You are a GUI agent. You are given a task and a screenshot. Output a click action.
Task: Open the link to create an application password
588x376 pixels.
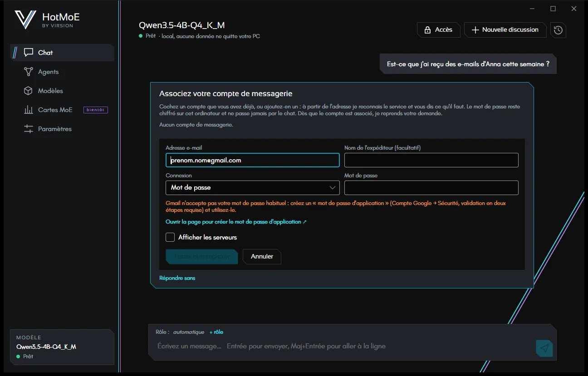[x=236, y=222]
